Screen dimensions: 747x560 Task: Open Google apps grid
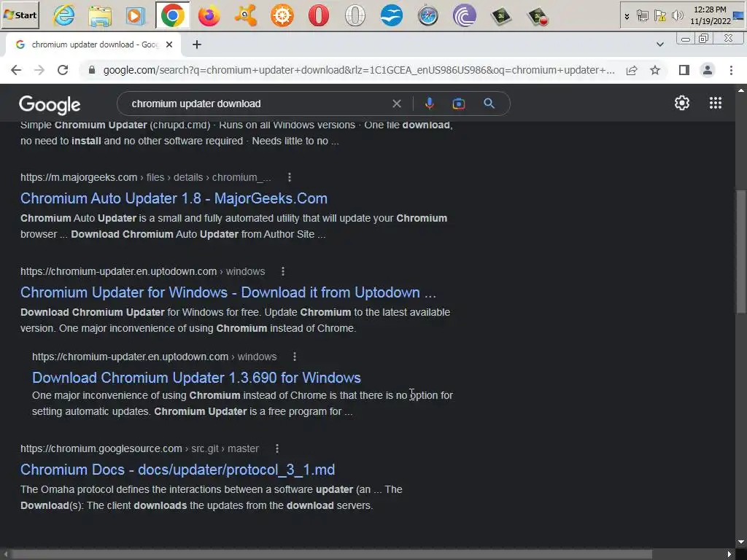click(x=716, y=103)
